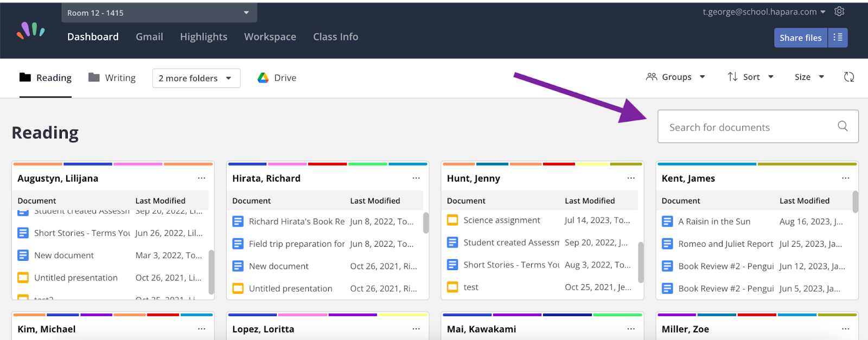Open the Room 12 - 1415 class dropdown
868x340 pixels.
[159, 12]
